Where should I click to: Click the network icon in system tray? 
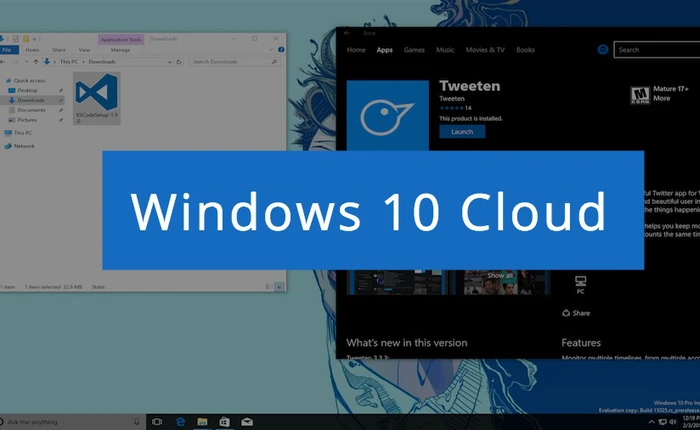pyautogui.click(x=662, y=422)
